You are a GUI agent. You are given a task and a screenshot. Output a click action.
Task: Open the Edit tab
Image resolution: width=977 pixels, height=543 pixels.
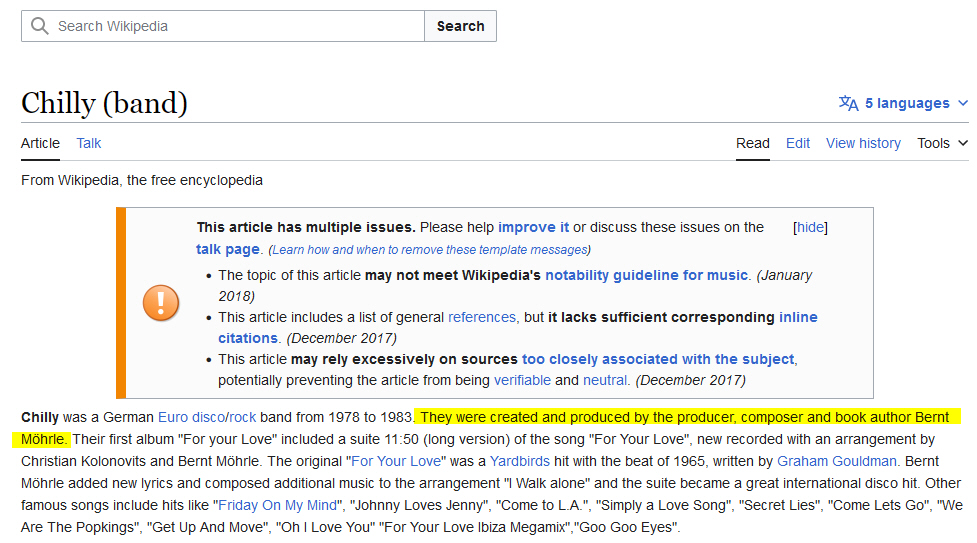click(798, 143)
